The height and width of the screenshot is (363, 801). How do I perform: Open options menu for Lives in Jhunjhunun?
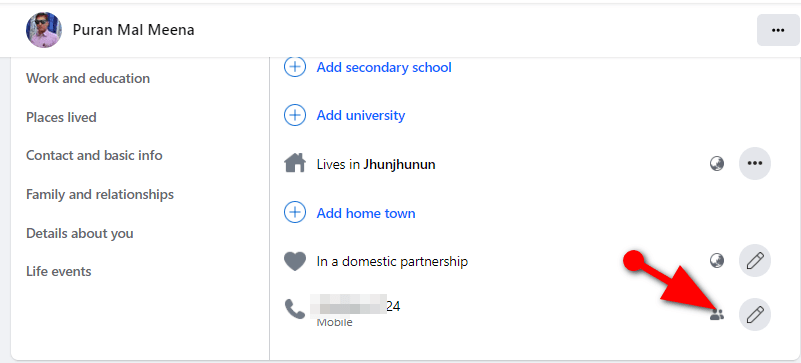click(x=755, y=163)
